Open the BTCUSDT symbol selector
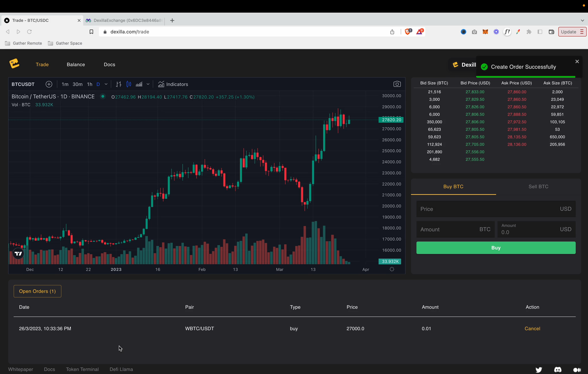This screenshot has height=374, width=588. 23,84
